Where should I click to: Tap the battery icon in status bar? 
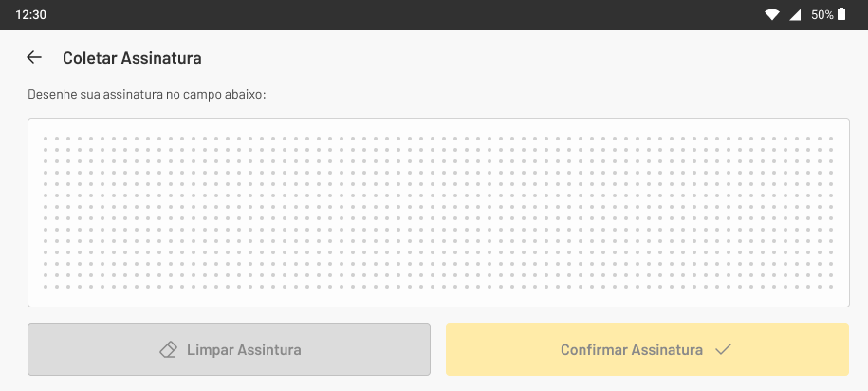click(841, 14)
